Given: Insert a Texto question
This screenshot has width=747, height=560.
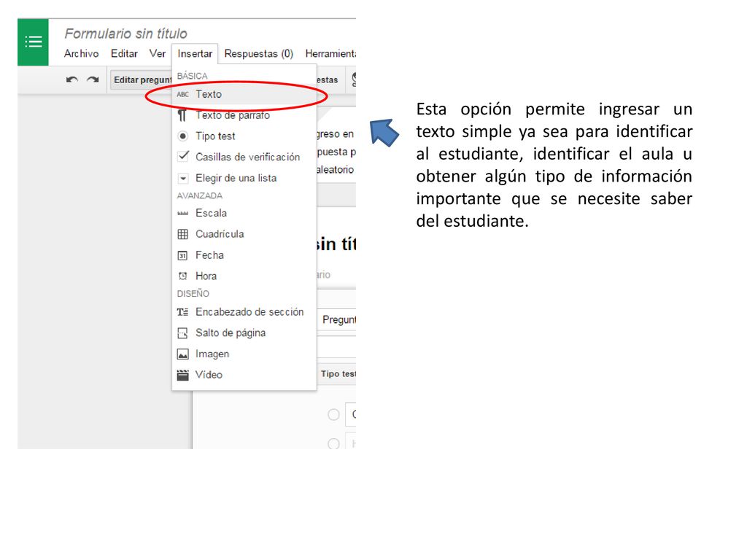Looking at the screenshot, I should click(244, 94).
